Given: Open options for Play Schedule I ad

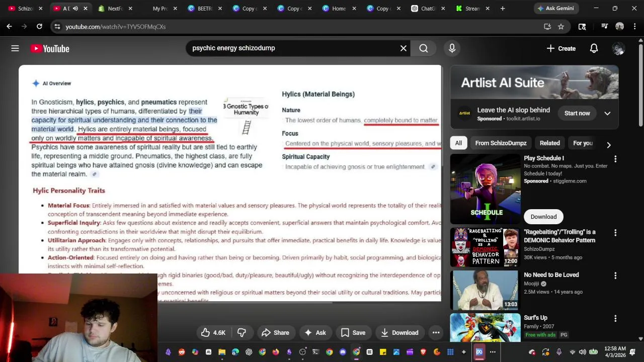Looking at the screenshot, I should click(x=615, y=159).
